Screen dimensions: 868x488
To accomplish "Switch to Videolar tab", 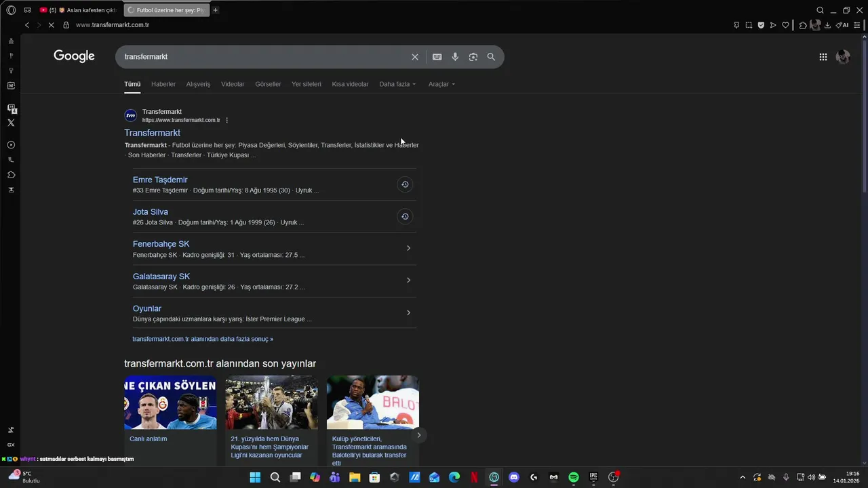I will pyautogui.click(x=233, y=84).
